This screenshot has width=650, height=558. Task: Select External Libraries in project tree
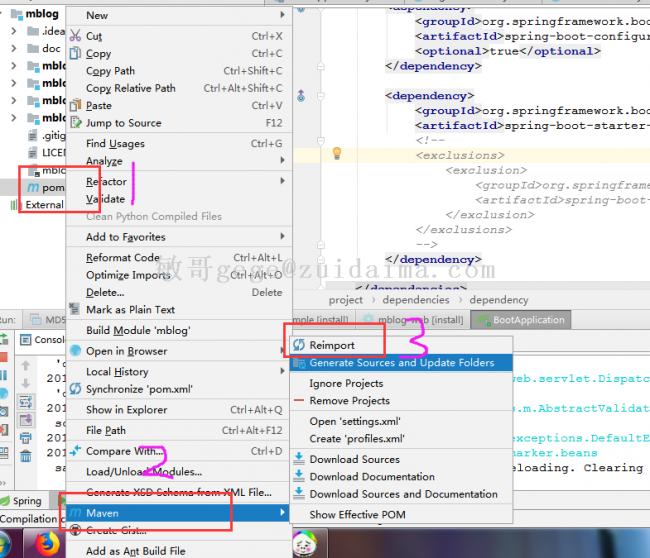(x=44, y=205)
